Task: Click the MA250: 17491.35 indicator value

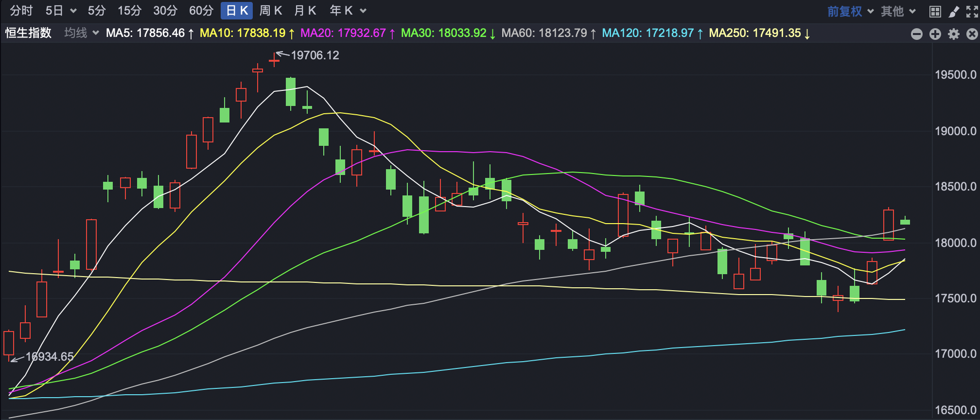Action: click(x=760, y=33)
